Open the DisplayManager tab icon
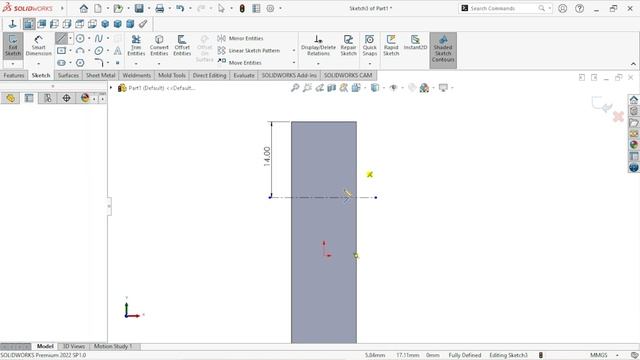Screen dimensions: 640x360 85,98
